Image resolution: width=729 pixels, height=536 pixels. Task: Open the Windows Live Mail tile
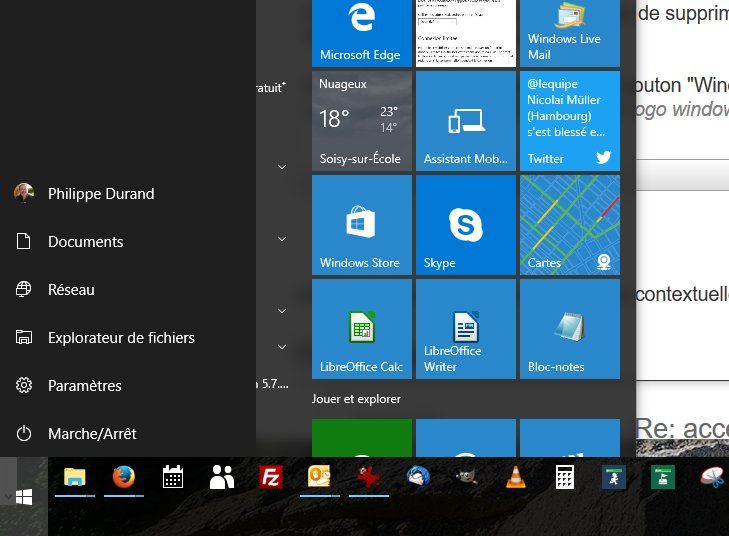click(x=570, y=33)
